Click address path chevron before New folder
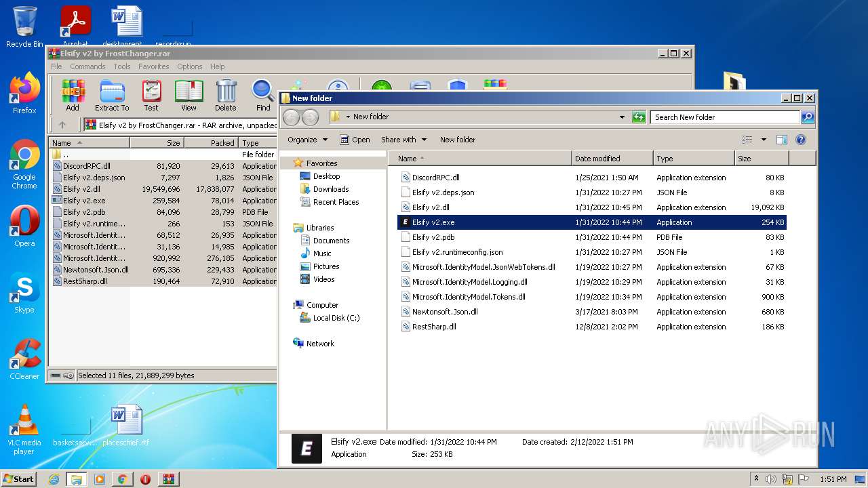868x488 pixels. coord(348,117)
